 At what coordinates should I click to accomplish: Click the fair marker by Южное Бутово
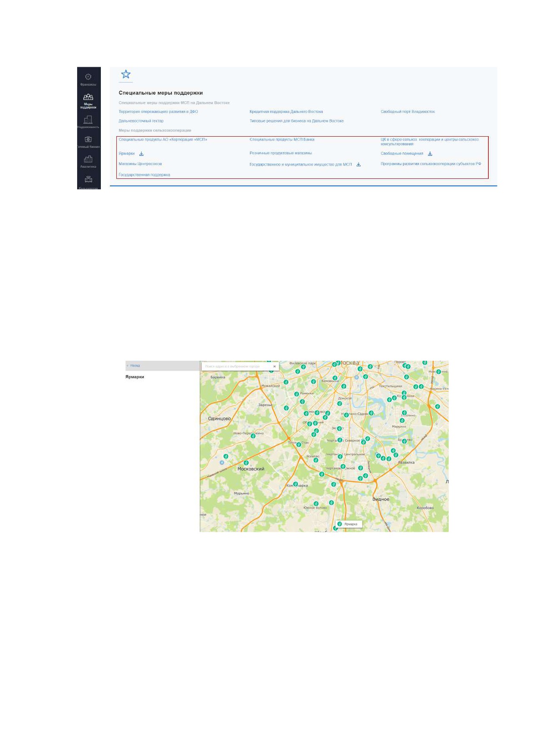[x=315, y=503]
